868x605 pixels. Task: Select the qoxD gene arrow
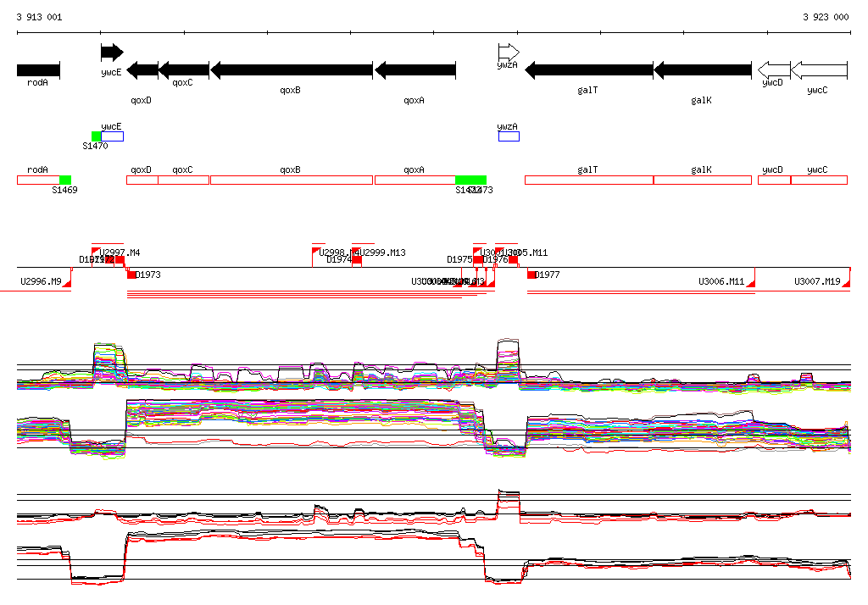142,70
